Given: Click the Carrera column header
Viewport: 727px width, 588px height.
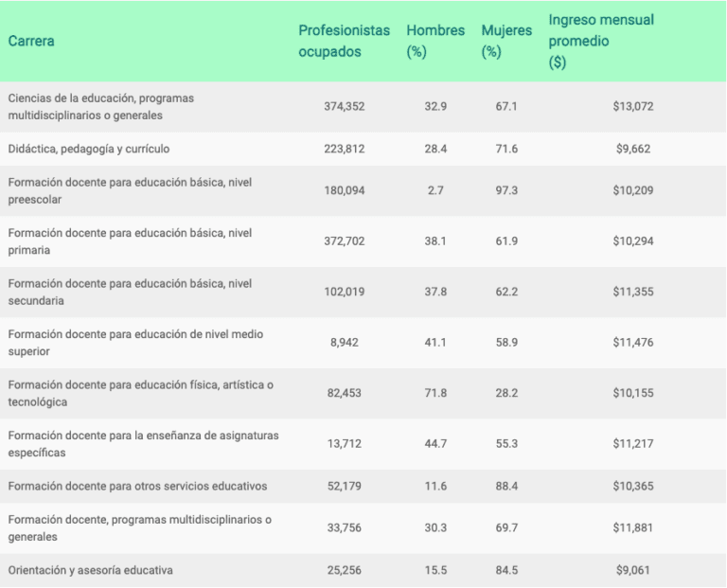Looking at the screenshot, I should (x=31, y=41).
